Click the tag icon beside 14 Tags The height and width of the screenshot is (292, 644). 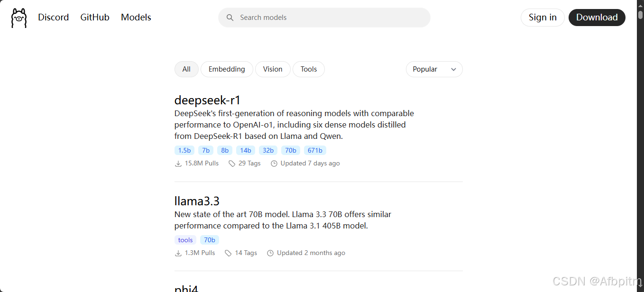pos(228,253)
